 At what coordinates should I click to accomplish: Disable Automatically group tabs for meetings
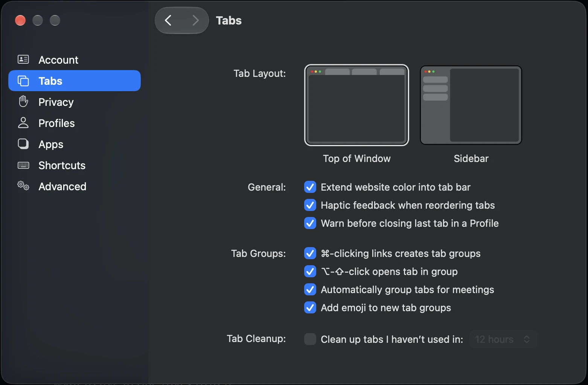pos(310,289)
